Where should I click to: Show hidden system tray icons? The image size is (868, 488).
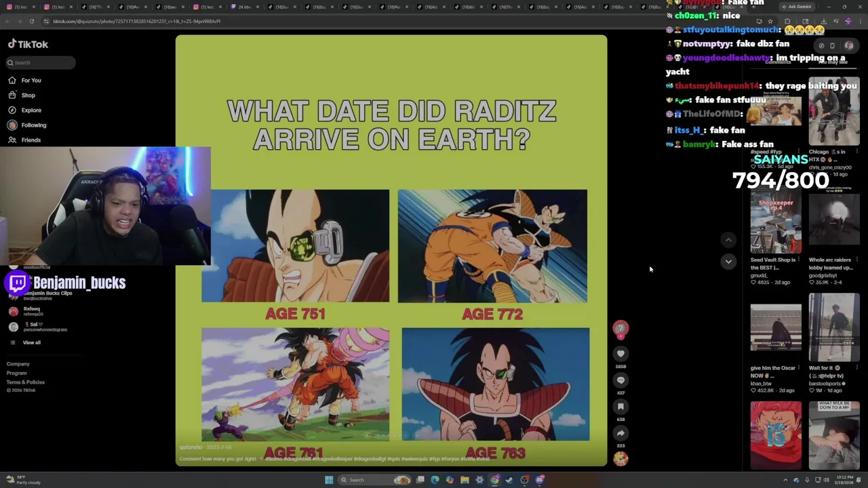(786, 480)
